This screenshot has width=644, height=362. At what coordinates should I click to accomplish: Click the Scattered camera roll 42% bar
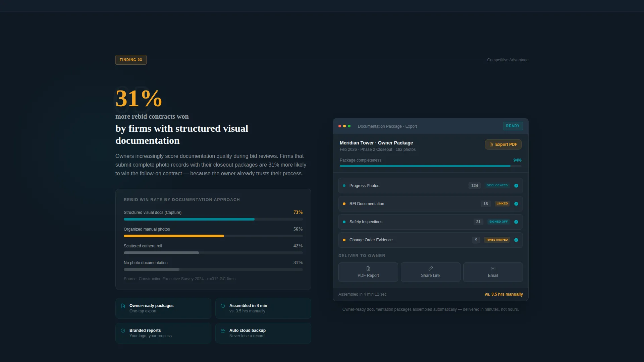(213, 253)
